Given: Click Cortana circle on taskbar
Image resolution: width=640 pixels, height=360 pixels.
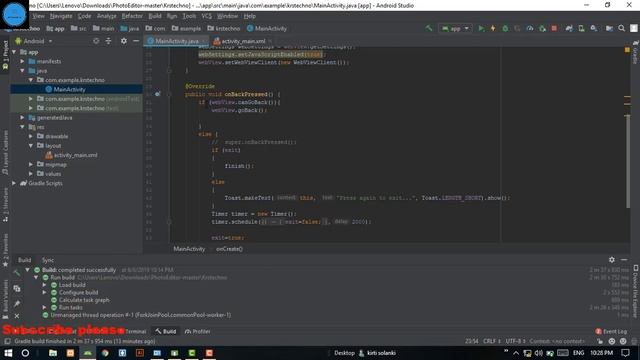Looking at the screenshot, I should (x=25, y=353).
